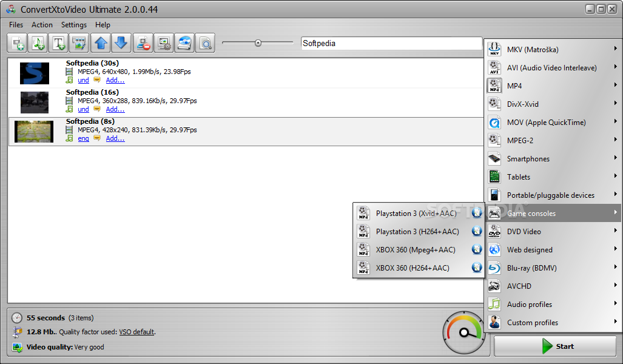Expand the DivX-Xvid submenu arrow

coord(616,103)
